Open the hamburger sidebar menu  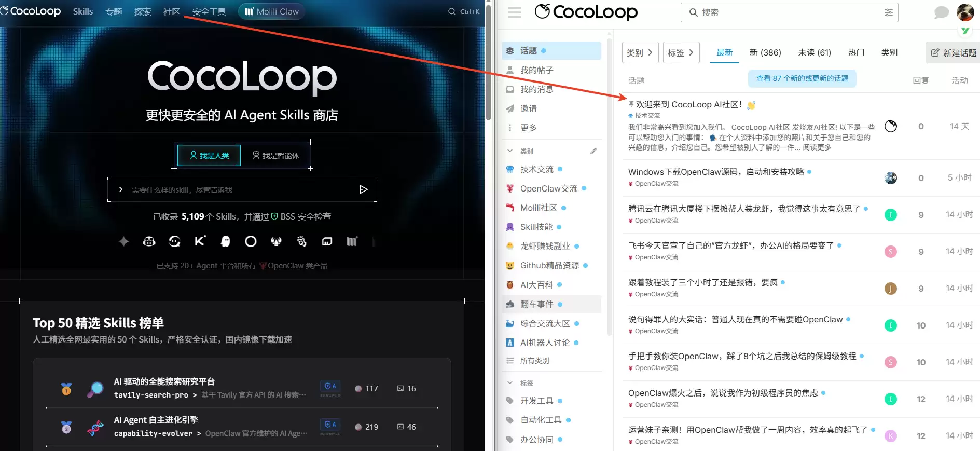514,12
